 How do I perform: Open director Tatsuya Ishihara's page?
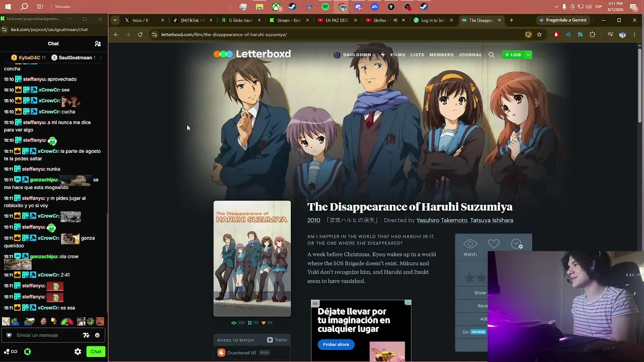tap(492, 220)
